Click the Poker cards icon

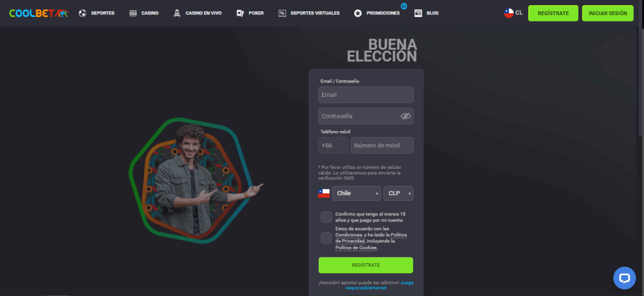(x=240, y=13)
